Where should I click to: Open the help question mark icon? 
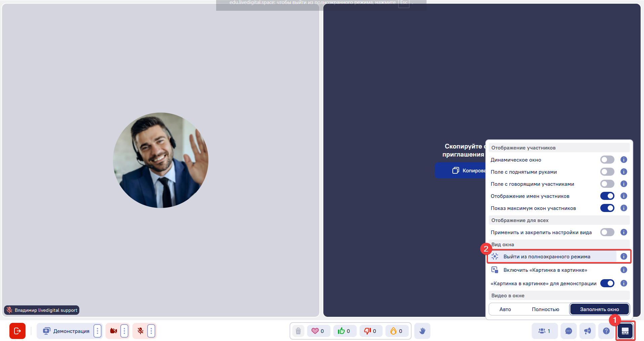point(606,331)
